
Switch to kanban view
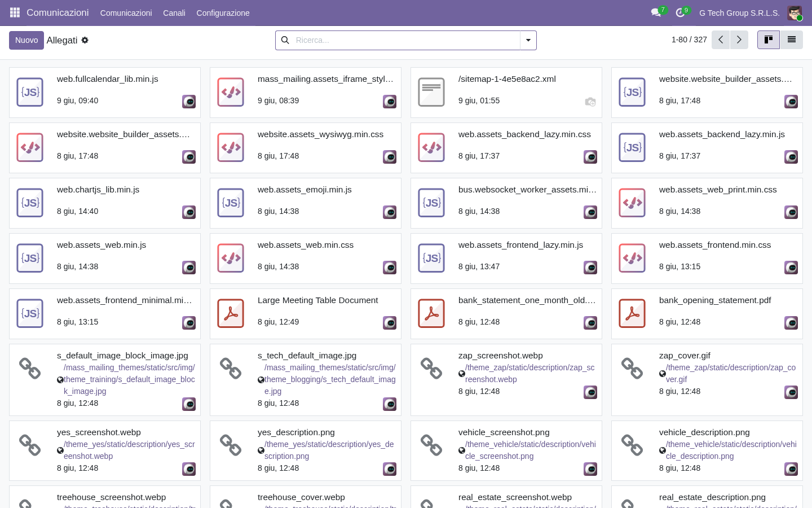click(769, 40)
